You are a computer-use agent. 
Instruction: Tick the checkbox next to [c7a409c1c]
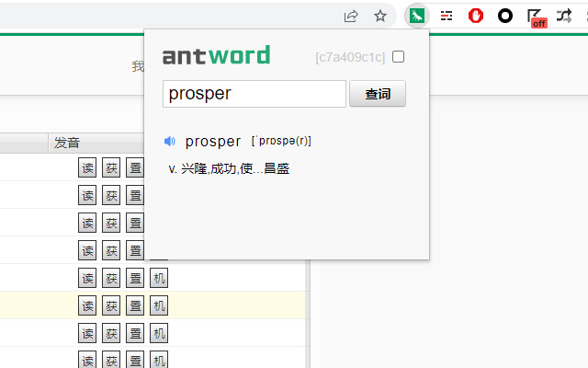[398, 57]
